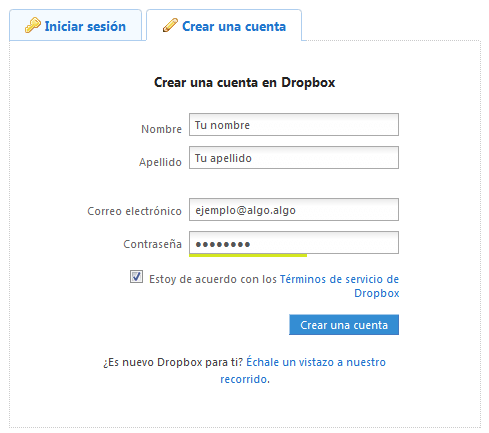Screen dimensions: 489x433
Task: Click the blue Crear una cuenta button
Action: pyautogui.click(x=344, y=325)
